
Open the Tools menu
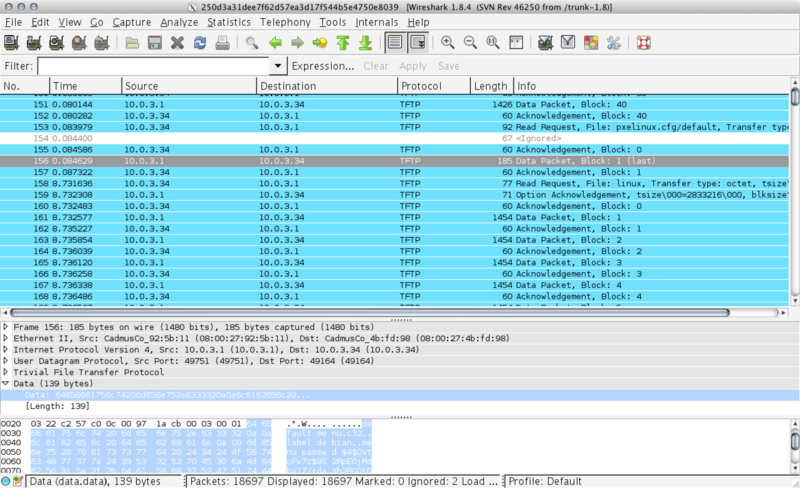pos(333,22)
